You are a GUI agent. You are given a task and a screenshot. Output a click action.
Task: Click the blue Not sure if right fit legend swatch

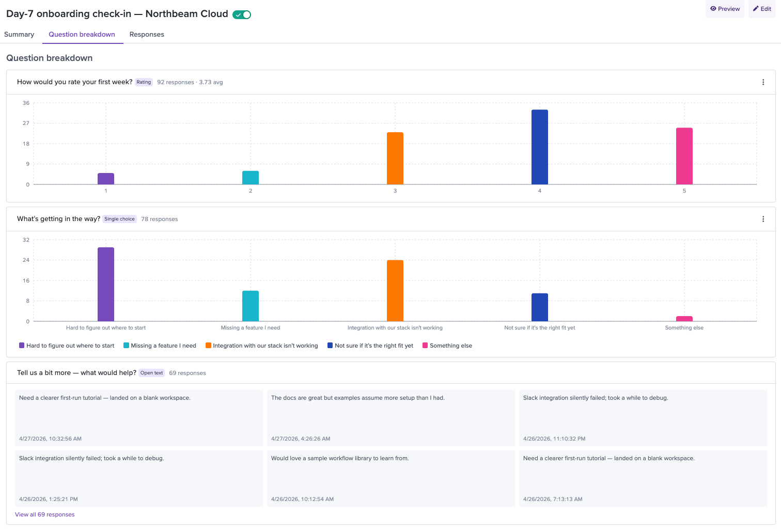(330, 346)
